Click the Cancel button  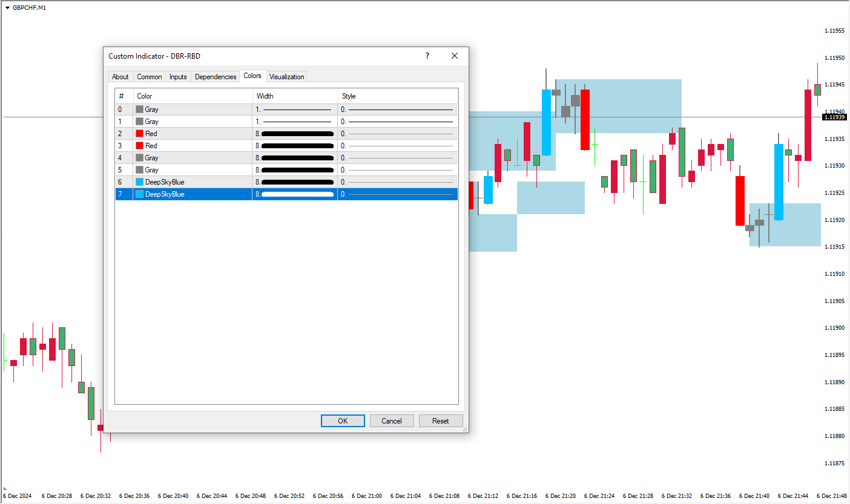tap(392, 421)
